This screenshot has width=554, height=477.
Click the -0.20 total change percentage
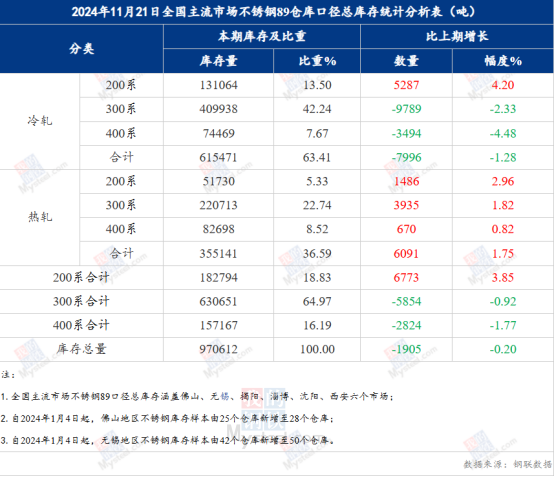503,349
